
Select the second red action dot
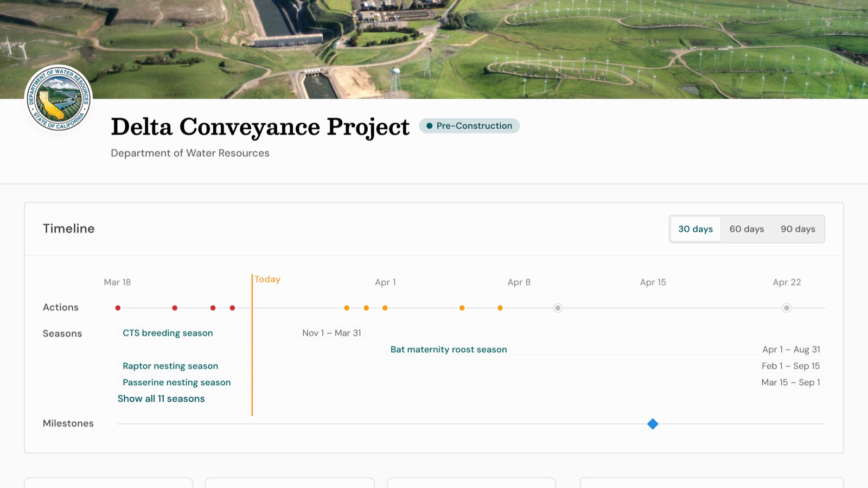pos(175,308)
